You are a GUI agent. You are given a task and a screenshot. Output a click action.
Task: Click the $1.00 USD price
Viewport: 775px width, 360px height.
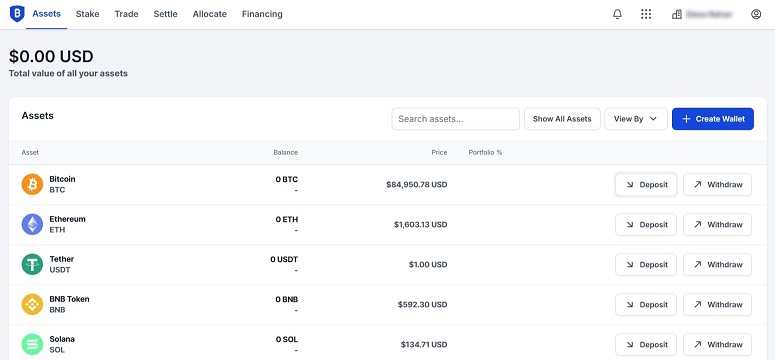point(428,265)
